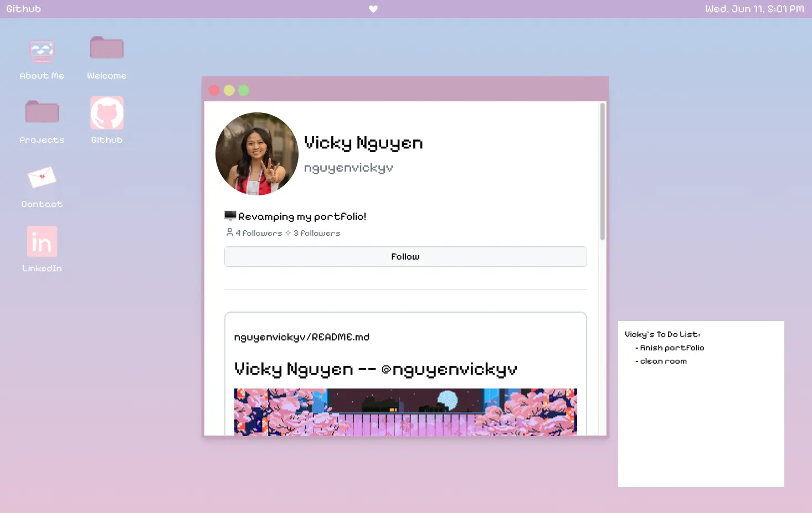This screenshot has height=513, width=812.
Task: Open the Welcome folder
Action: [x=106, y=48]
